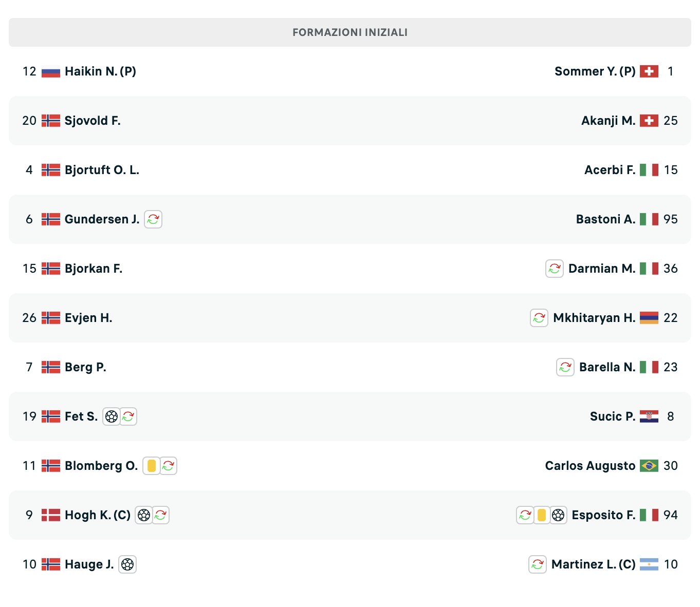Select player Bastoni A. name
700x607 pixels.
point(605,219)
